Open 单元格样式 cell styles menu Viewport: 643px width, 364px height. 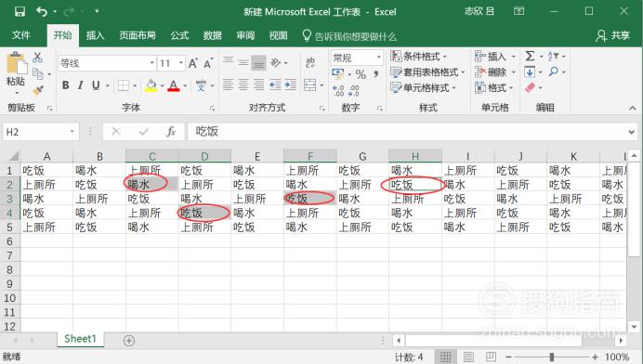pos(423,87)
